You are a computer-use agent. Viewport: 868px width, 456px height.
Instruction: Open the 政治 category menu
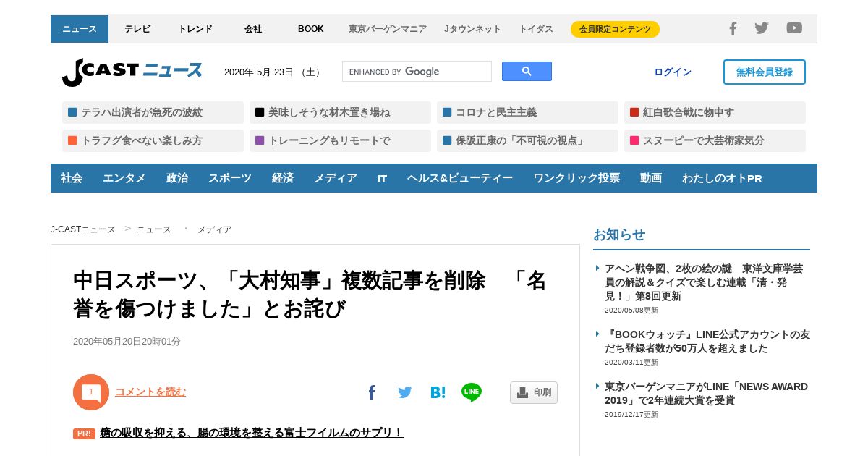177,178
